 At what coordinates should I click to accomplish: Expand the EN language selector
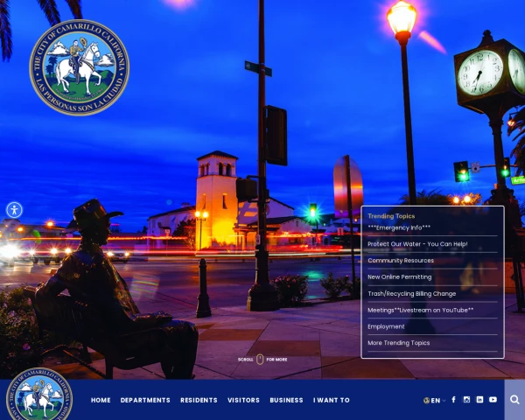click(434, 400)
